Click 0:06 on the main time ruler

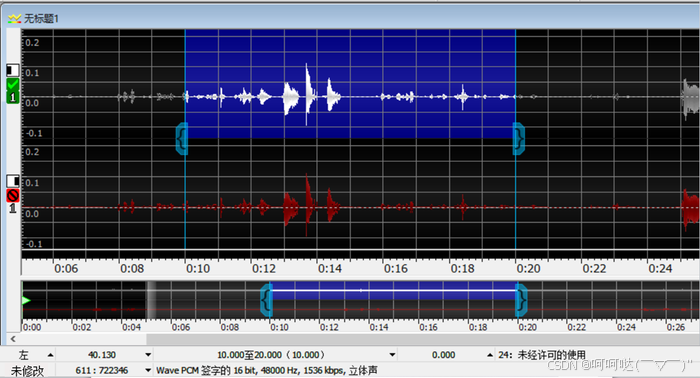(66, 269)
